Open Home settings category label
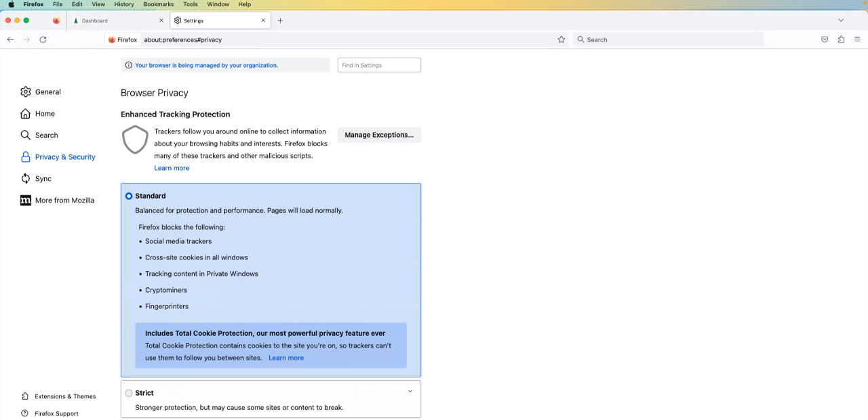Screen dimensions: 868x420 pyautogui.click(x=45, y=113)
